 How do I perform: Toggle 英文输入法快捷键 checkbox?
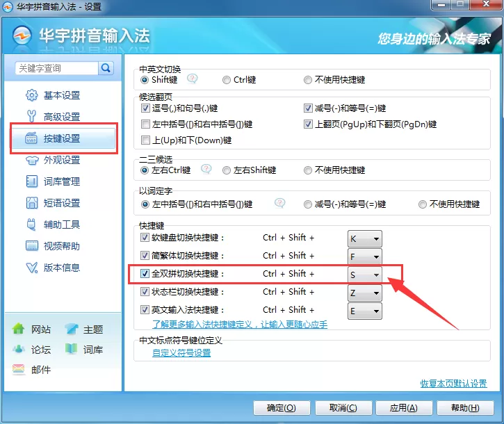click(145, 309)
